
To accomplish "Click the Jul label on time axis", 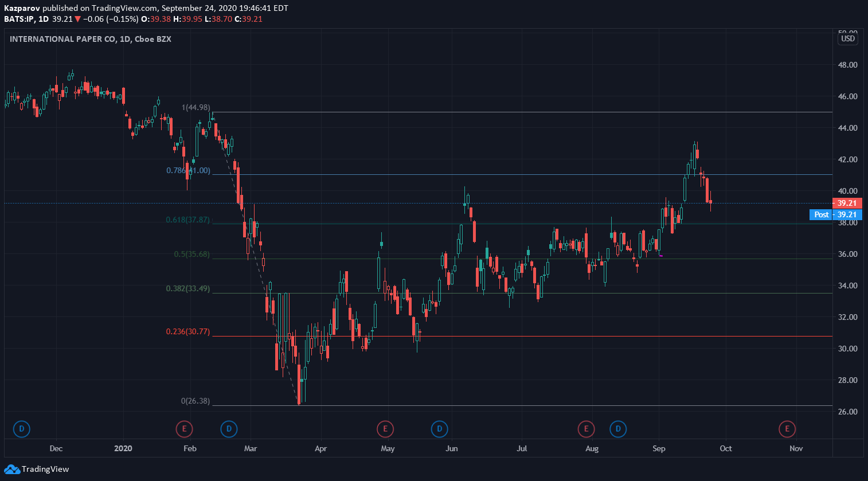I will point(522,449).
